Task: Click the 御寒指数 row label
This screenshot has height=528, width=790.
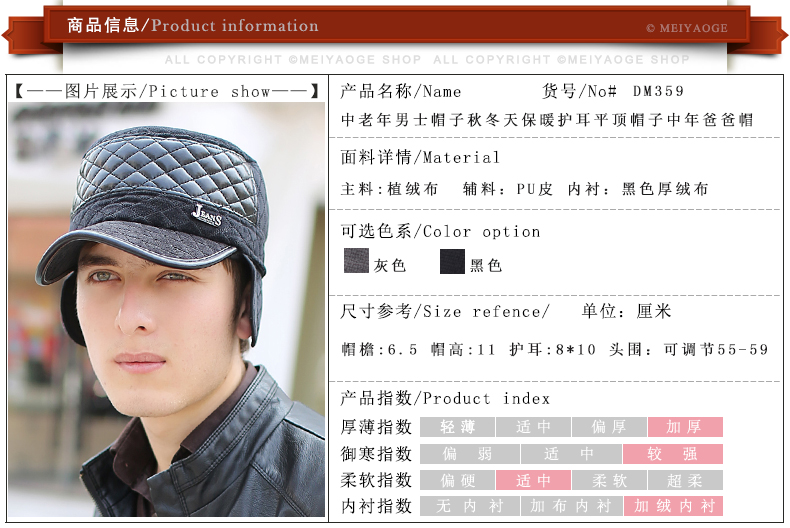Action: point(376,454)
